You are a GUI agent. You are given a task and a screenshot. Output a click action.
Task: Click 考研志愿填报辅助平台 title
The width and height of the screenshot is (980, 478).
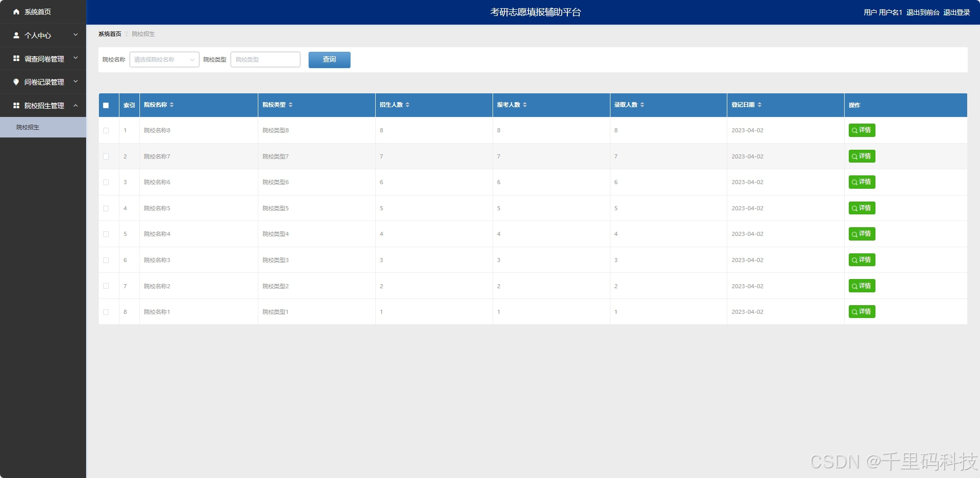click(536, 12)
